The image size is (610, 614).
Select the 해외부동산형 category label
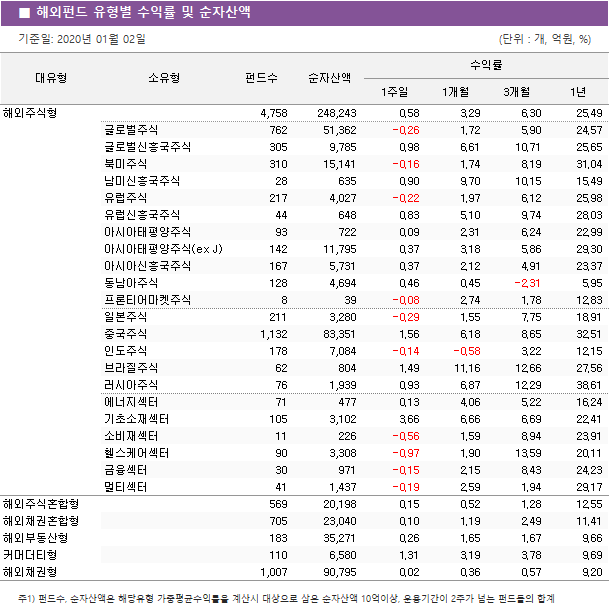coord(37,538)
